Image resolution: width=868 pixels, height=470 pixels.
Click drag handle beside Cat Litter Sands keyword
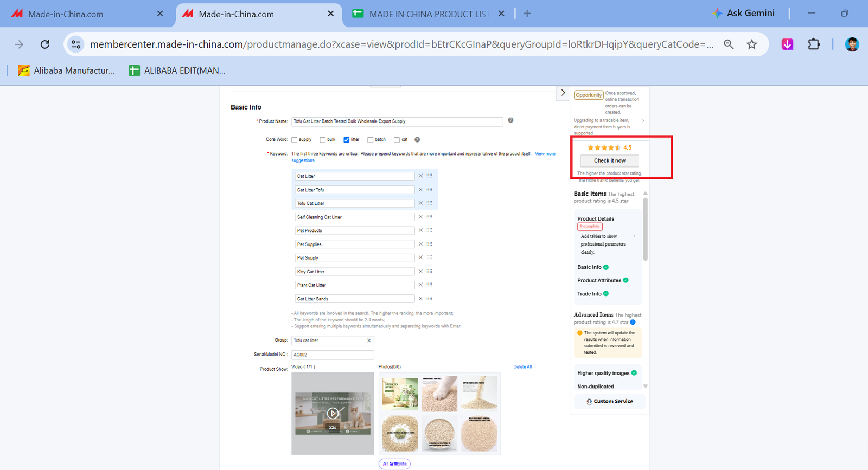(430, 299)
